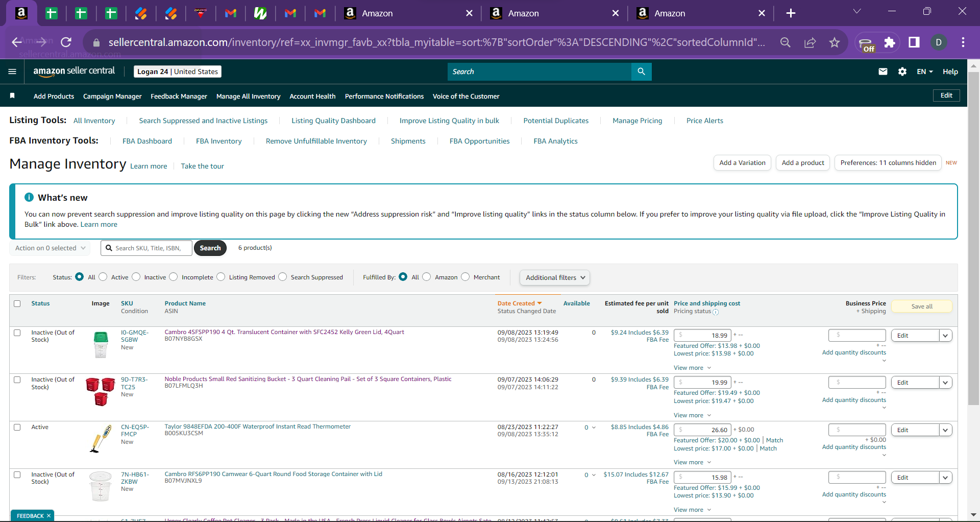
Task: Sort by the Date Created column header
Action: click(x=520, y=303)
